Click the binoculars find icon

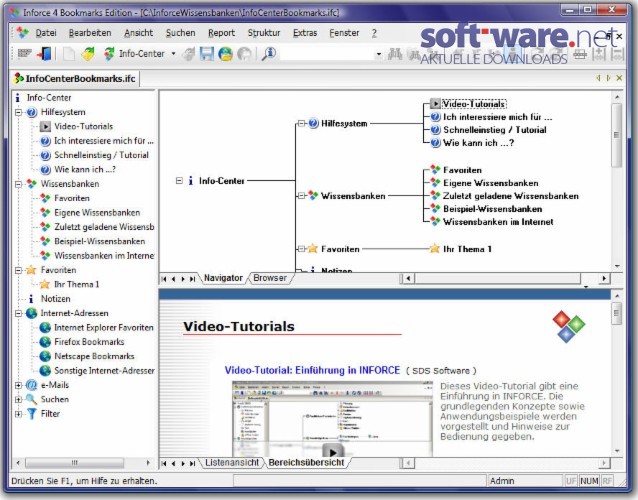(x=395, y=53)
